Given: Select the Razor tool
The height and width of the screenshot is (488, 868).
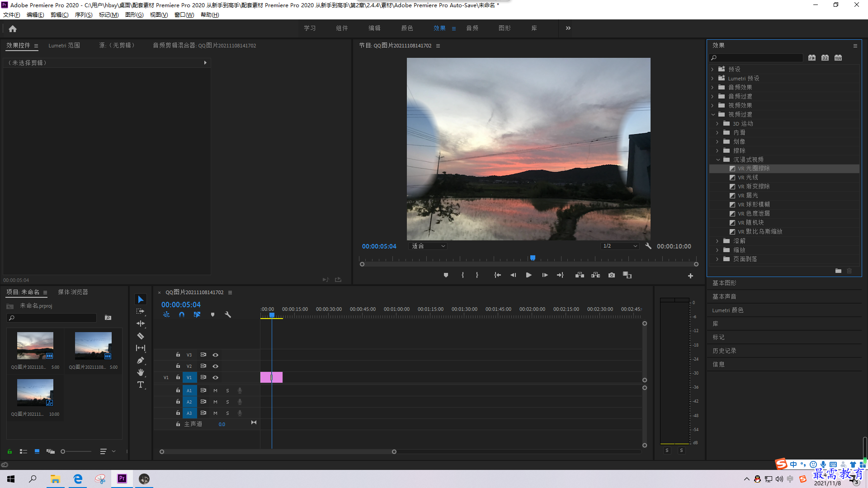Looking at the screenshot, I should tap(141, 336).
